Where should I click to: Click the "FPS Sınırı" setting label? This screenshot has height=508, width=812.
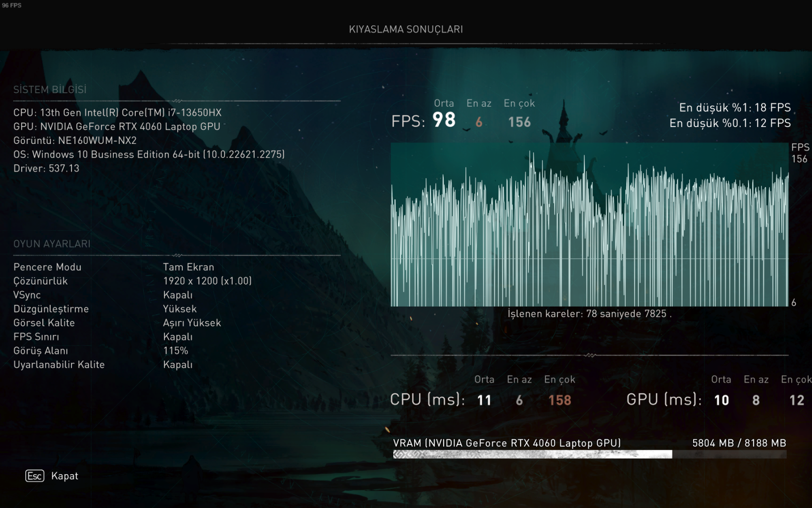36,337
